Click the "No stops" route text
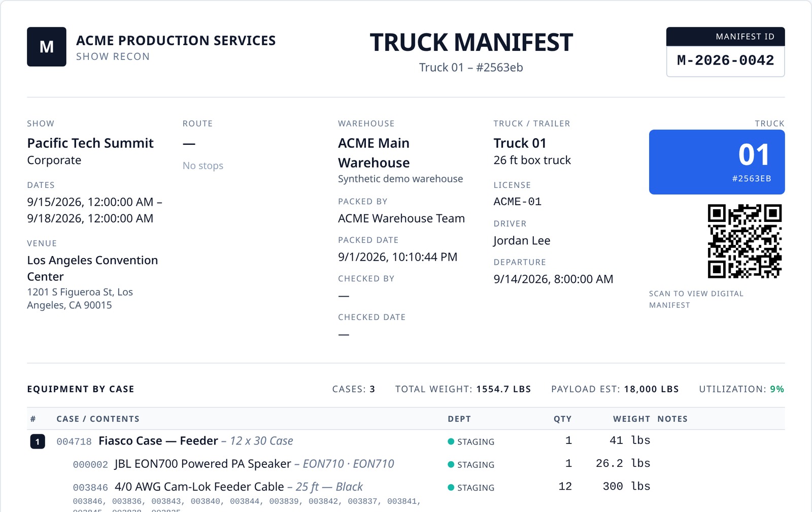The image size is (812, 512). point(203,166)
